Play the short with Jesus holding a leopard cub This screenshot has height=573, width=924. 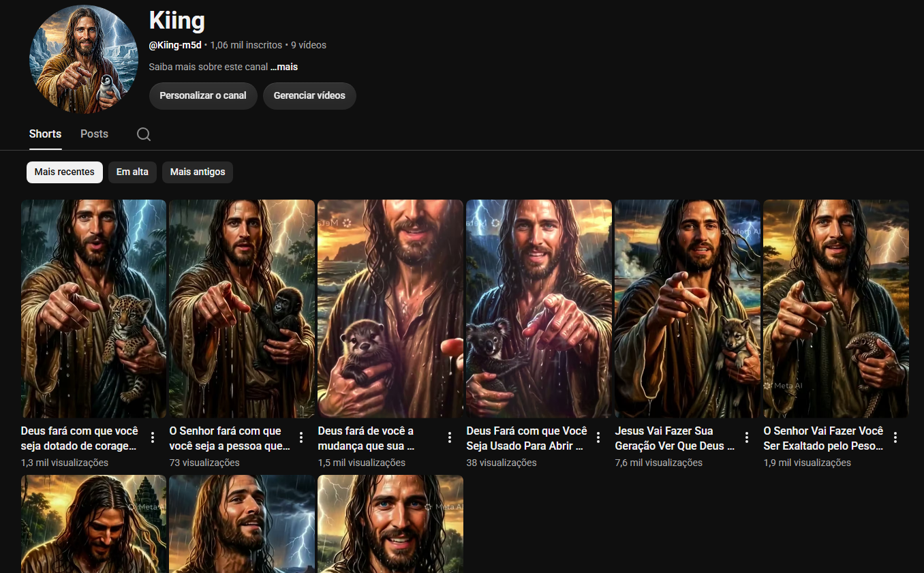[93, 309]
